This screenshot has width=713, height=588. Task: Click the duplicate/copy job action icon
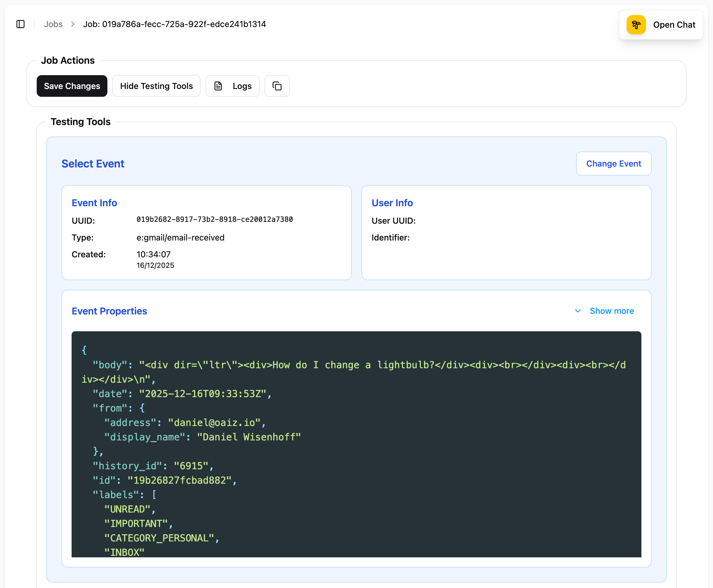click(277, 86)
